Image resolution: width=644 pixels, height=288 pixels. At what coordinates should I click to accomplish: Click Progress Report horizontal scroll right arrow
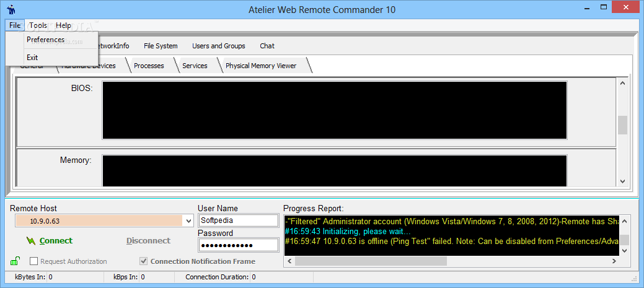[614, 261]
